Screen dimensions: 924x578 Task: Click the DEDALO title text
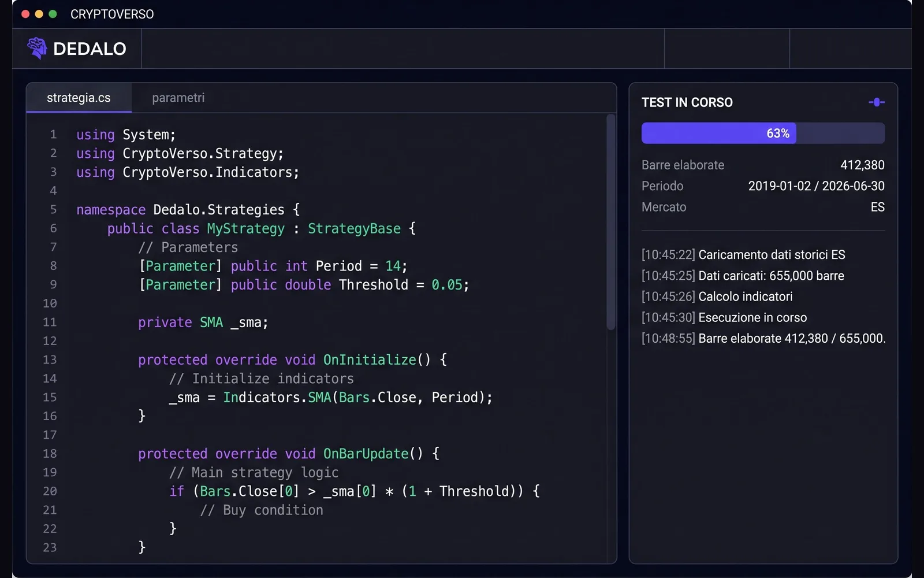click(90, 49)
